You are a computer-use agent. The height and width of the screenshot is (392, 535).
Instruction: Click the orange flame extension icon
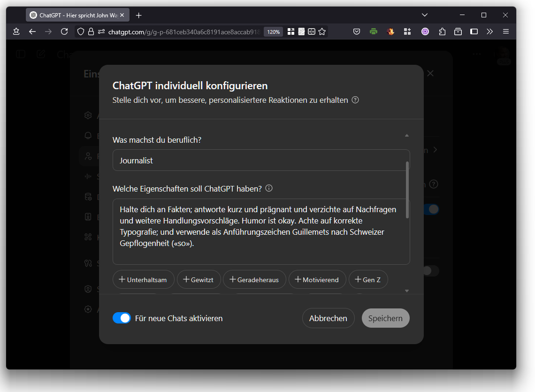tap(390, 32)
